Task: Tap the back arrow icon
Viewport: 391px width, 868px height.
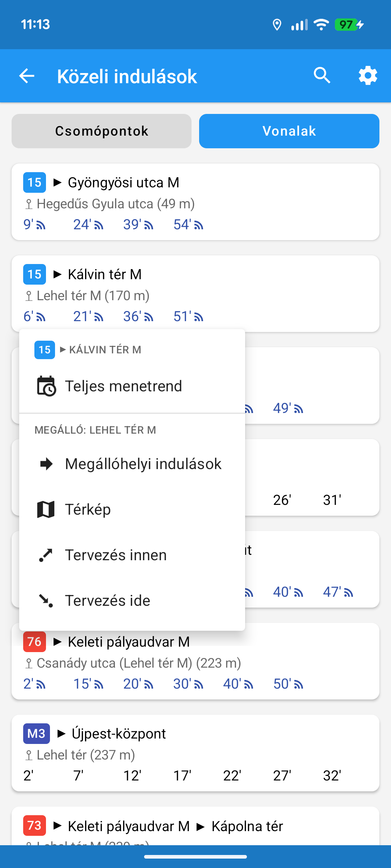Action: (27, 76)
